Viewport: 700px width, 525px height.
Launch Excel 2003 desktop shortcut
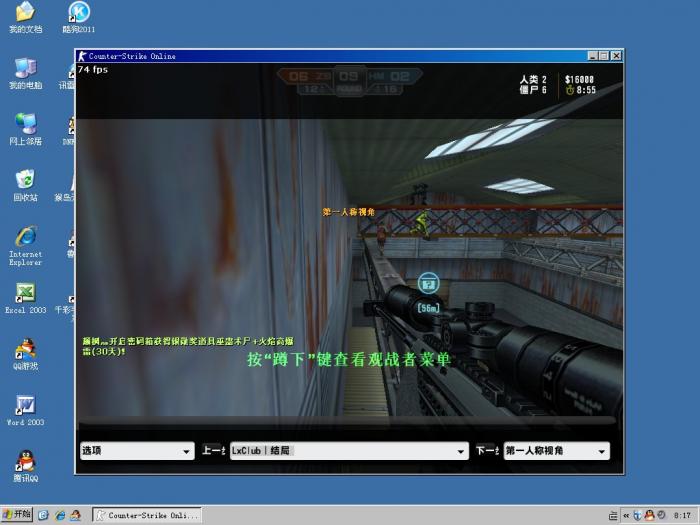point(25,298)
